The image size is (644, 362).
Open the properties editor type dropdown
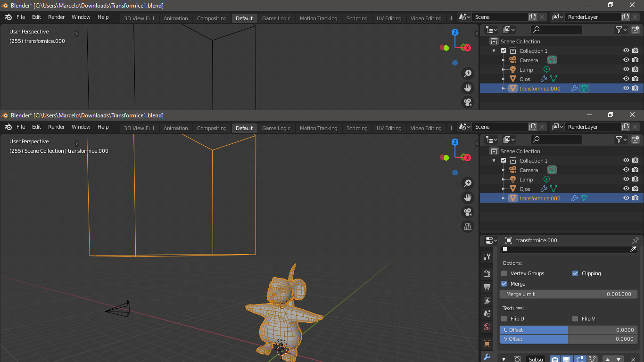point(491,240)
